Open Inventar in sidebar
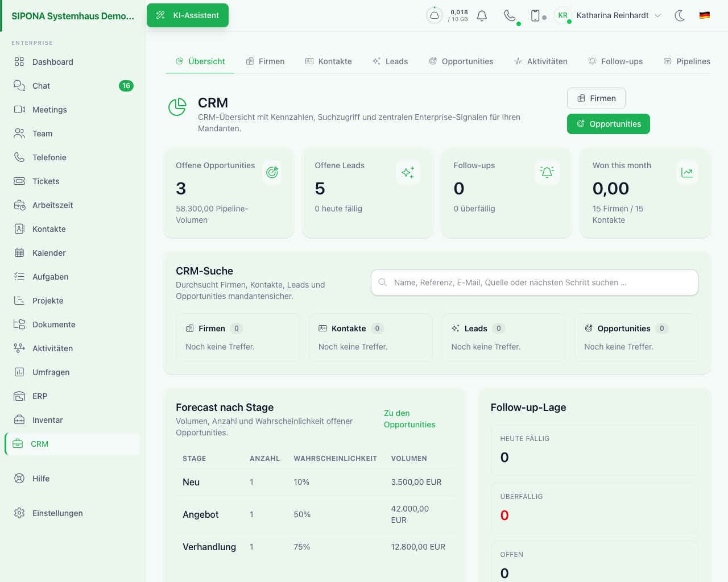Viewport: 728px width, 582px height. (x=73, y=420)
